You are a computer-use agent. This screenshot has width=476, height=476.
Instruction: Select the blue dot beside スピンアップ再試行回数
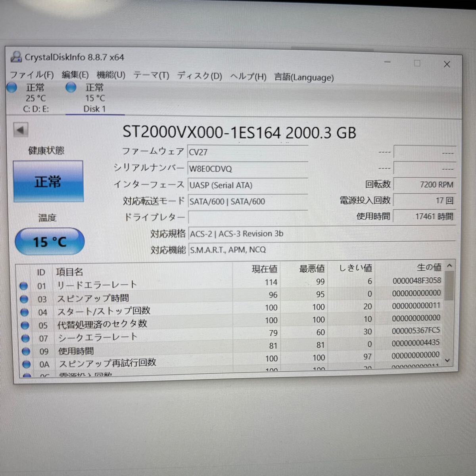tap(24, 363)
